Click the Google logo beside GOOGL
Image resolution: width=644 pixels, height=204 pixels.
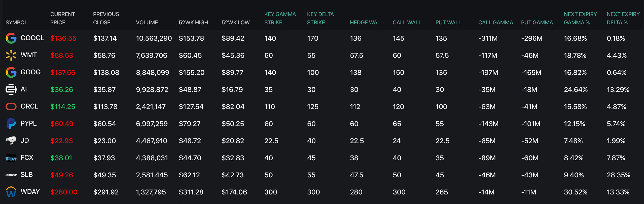pos(11,38)
